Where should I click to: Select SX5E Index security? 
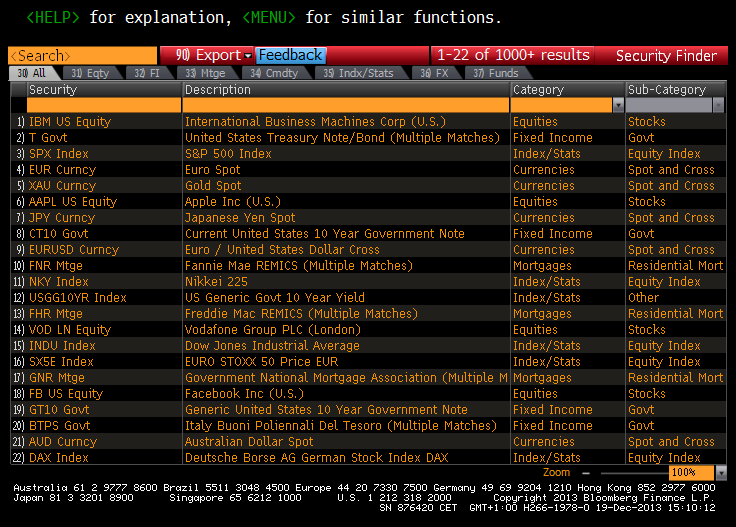(x=61, y=361)
